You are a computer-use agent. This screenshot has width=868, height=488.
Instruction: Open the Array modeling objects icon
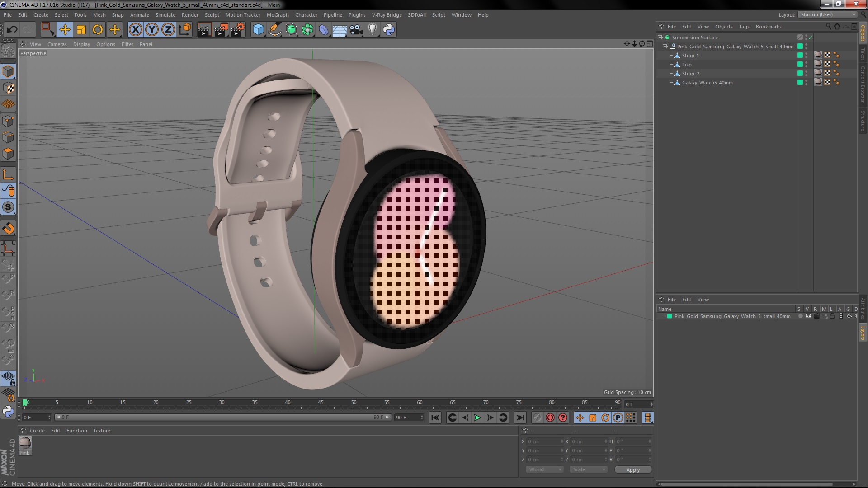[x=307, y=30]
